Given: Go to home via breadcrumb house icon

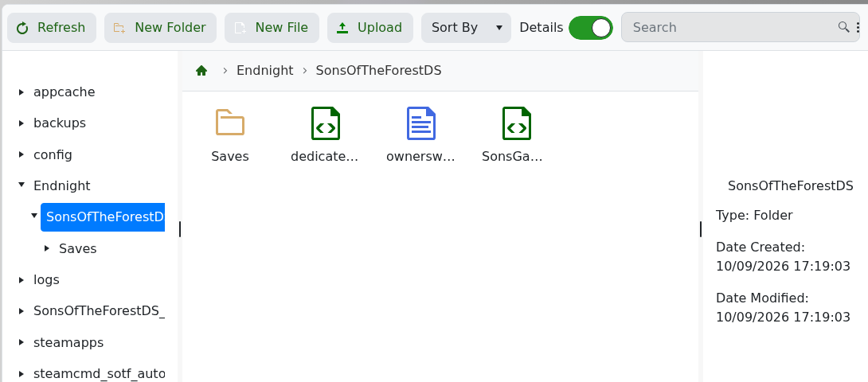Looking at the screenshot, I should point(201,71).
